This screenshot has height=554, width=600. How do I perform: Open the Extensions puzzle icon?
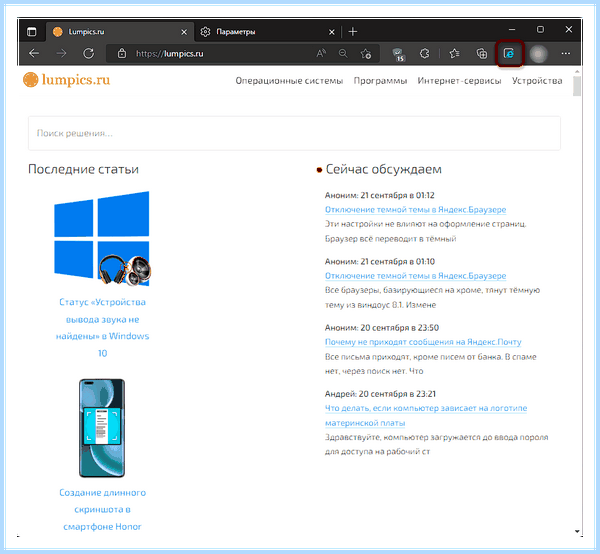pyautogui.click(x=424, y=54)
